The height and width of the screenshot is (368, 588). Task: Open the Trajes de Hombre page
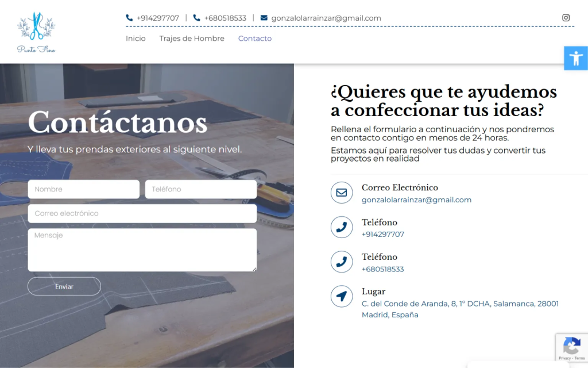(191, 39)
